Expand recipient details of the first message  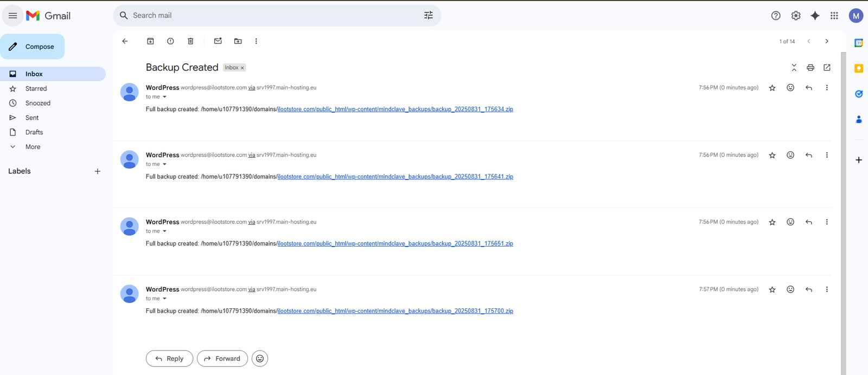(164, 97)
